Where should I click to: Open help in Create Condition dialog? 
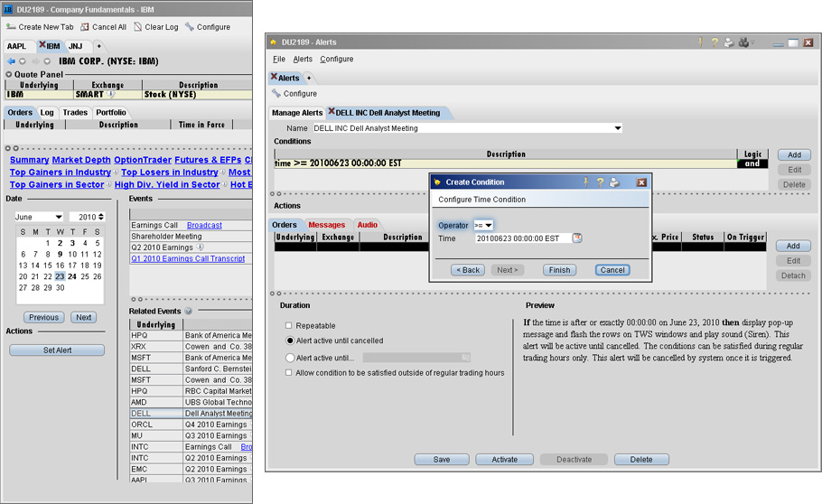(x=600, y=182)
